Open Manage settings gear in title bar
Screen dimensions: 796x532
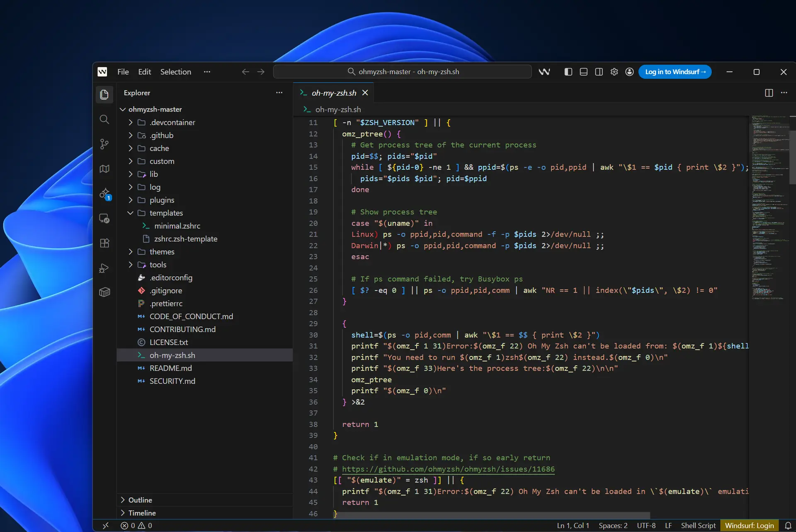[614, 72]
